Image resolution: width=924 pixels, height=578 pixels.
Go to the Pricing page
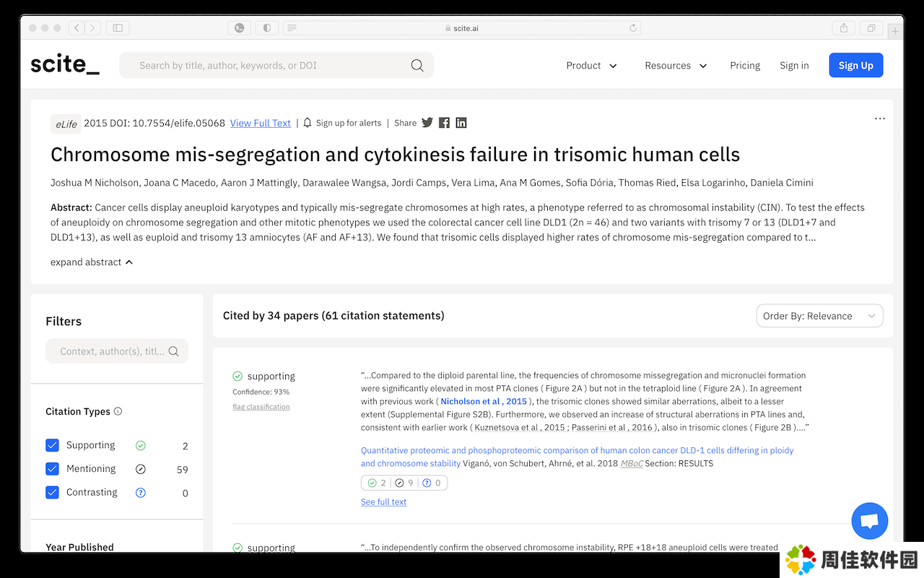744,65
